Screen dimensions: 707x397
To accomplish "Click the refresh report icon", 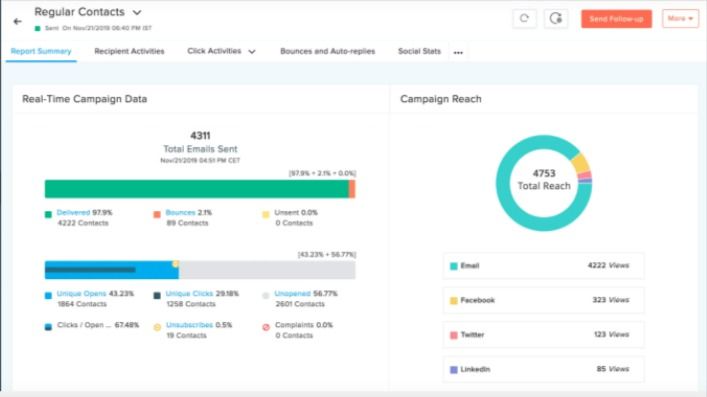I will coord(524,18).
